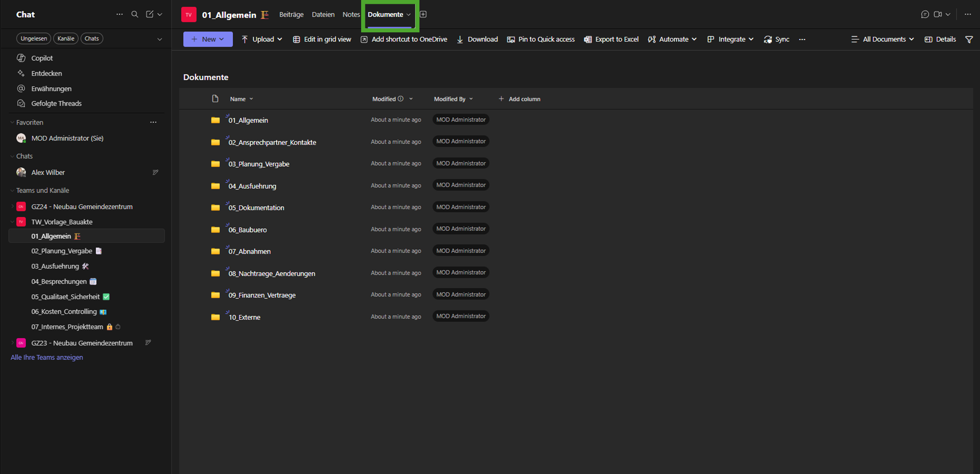Viewport: 980px width, 474px height.
Task: Toggle the Kanäle filter pill
Action: (x=66, y=38)
